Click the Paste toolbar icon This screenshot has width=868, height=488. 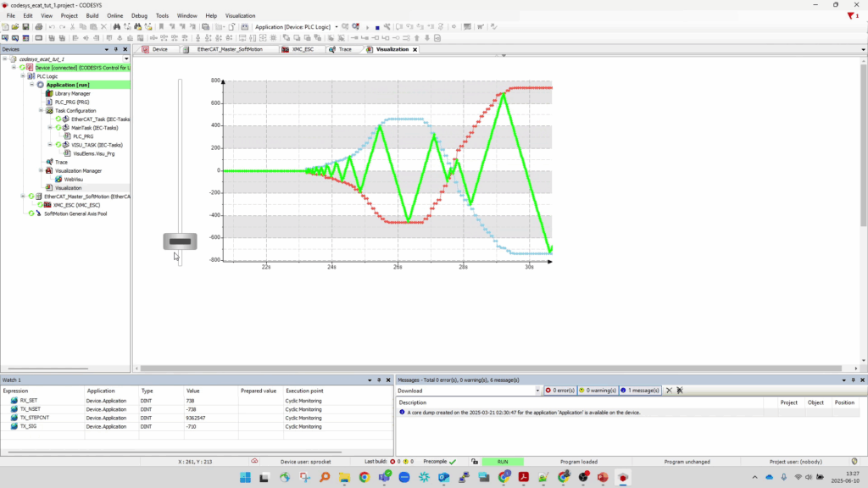[x=93, y=26]
